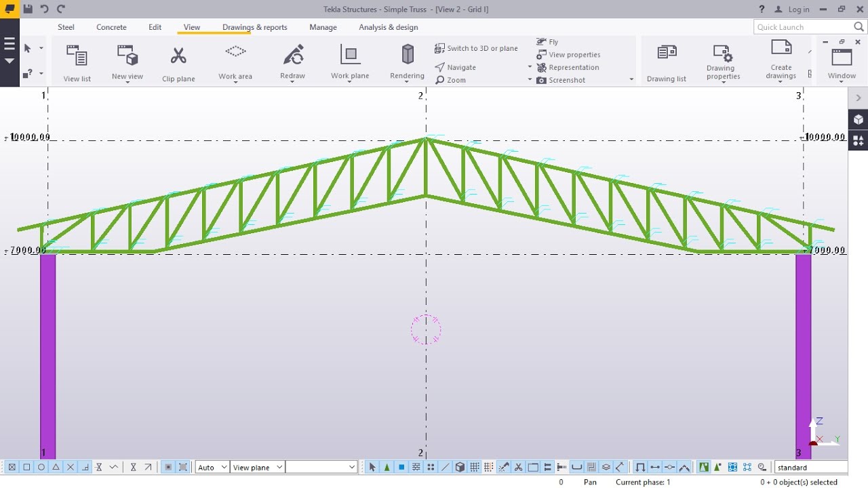Open the Applications & components side icon
The image size is (868, 488).
point(859,141)
